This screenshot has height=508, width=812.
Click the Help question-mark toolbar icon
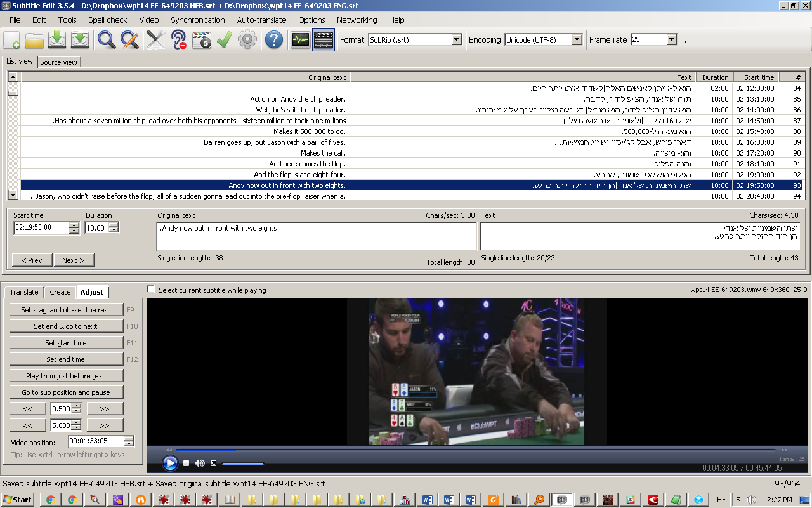point(273,39)
